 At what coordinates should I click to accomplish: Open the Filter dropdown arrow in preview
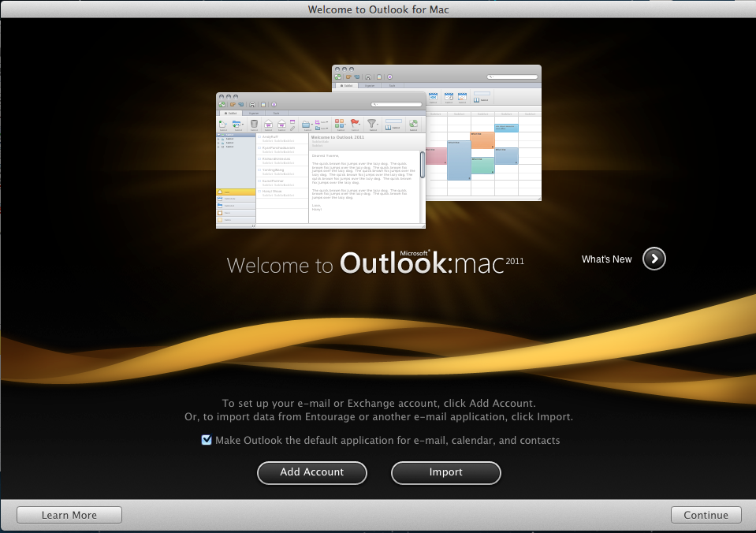coord(378,124)
